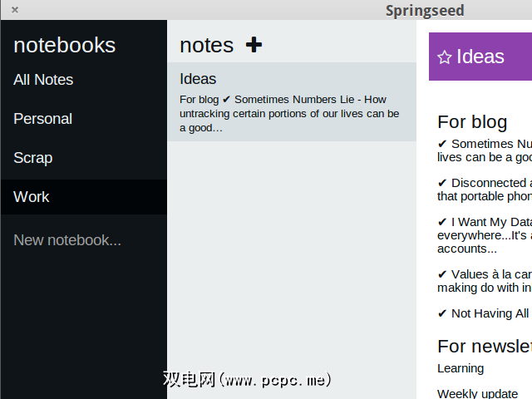
Task: Toggle the Disconnected item checkmark
Action: click(x=442, y=183)
